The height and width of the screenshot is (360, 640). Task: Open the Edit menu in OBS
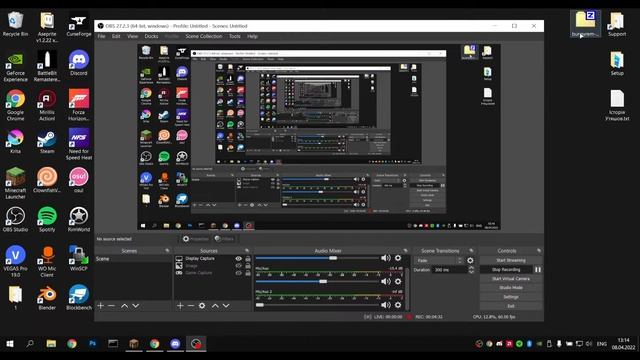click(116, 36)
